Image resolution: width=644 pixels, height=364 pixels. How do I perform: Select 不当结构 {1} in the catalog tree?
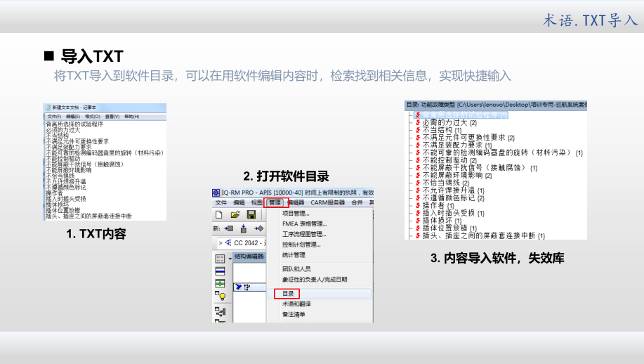click(x=441, y=130)
